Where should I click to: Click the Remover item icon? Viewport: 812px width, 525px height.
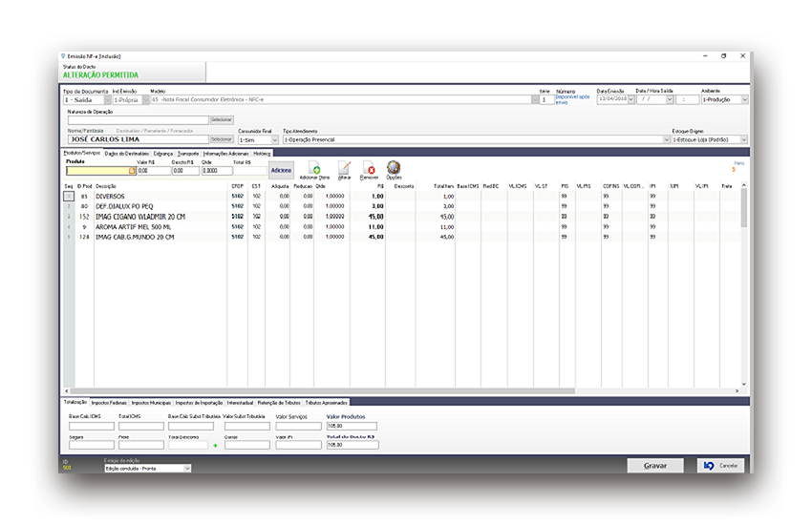370,168
